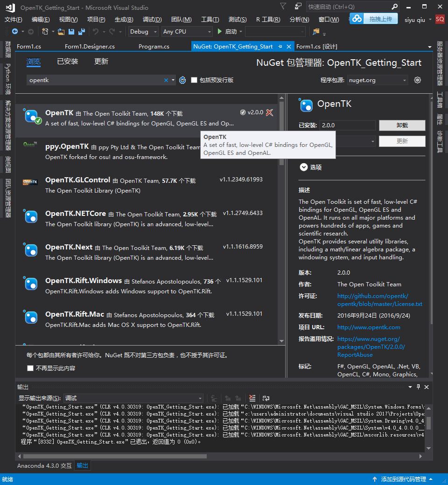The height and width of the screenshot is (485, 448).
Task: Switch to the Updates tab in NuGet manager
Action: click(101, 61)
